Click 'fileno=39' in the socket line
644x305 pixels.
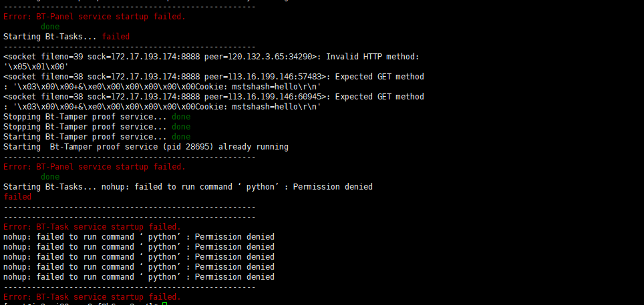(x=61, y=57)
